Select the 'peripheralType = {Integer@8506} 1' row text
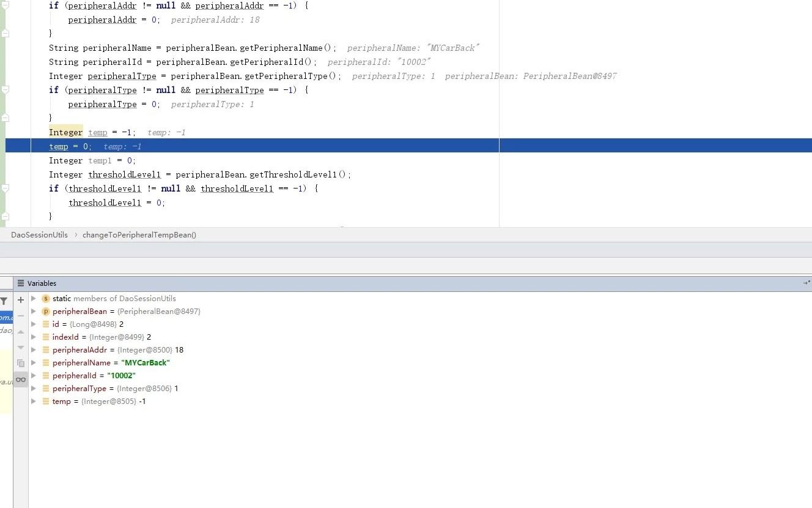This screenshot has height=508, width=812. tap(116, 389)
